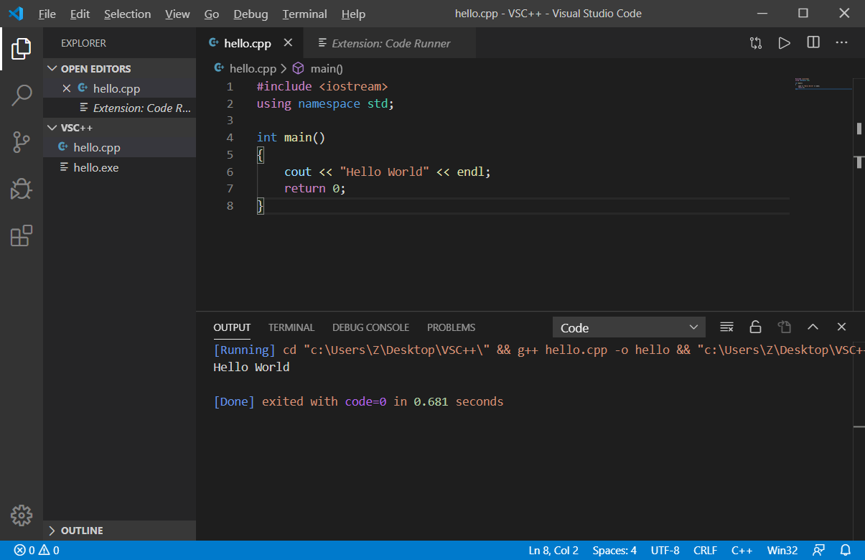The width and height of the screenshot is (865, 560).
Task: Select hello.cpp in VSC++ folder tree
Action: click(119, 147)
